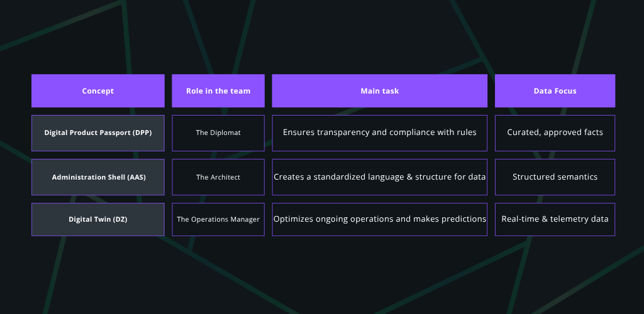
Task: Click the Digital Twin (DZ) cell
Action: point(97,219)
